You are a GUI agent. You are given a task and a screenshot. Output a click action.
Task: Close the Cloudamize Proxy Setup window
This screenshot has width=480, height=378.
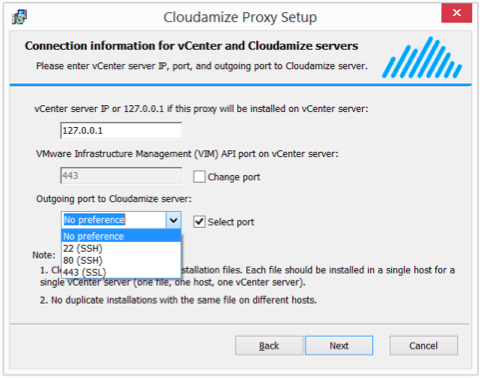point(456,13)
